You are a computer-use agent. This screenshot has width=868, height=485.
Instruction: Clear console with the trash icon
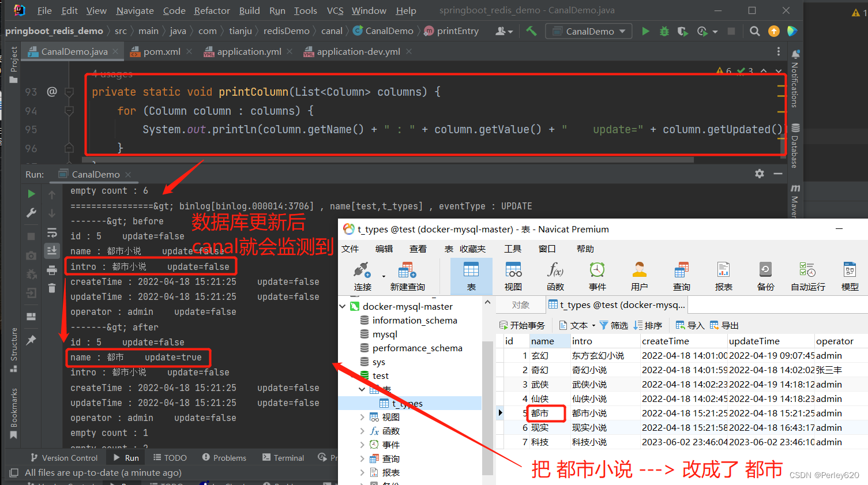click(x=52, y=288)
